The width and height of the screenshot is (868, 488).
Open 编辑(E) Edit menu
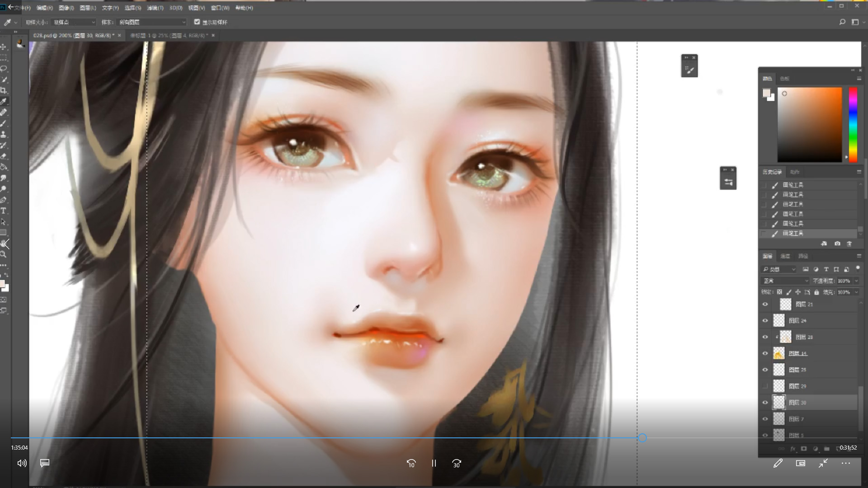(x=44, y=8)
